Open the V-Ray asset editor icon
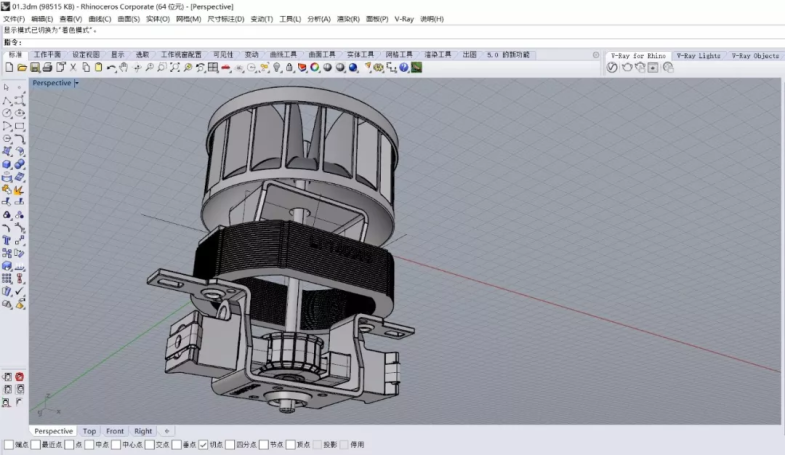 point(612,68)
